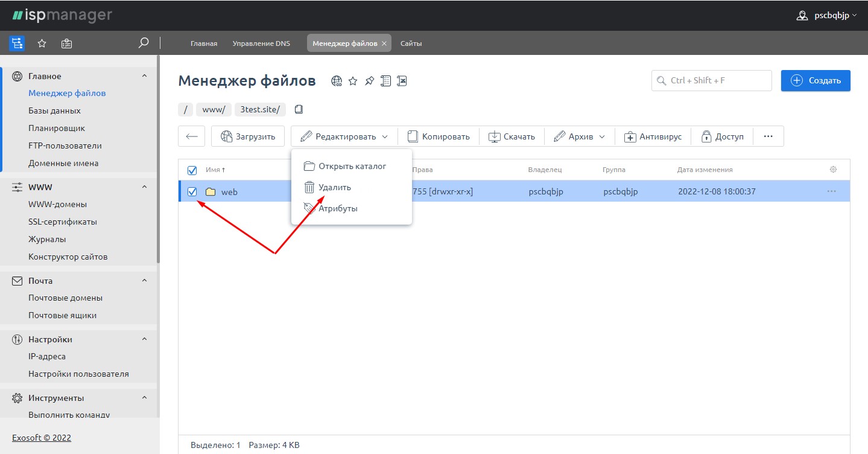Viewport: 868px width, 454px height.
Task: Collapse the Настройки sidebar section
Action: point(144,339)
